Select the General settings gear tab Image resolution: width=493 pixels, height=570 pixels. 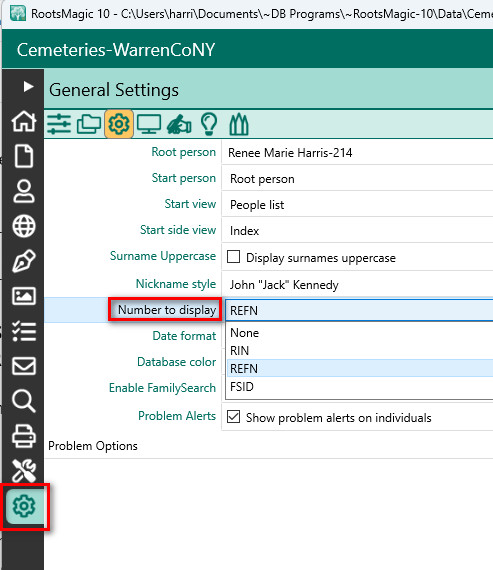(x=119, y=124)
